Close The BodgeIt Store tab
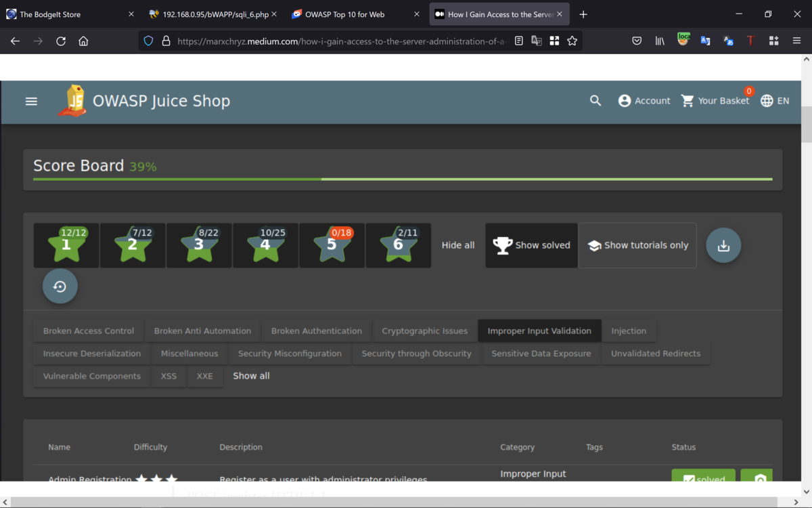Screen dimensions: 812x508 pyautogui.click(x=131, y=14)
